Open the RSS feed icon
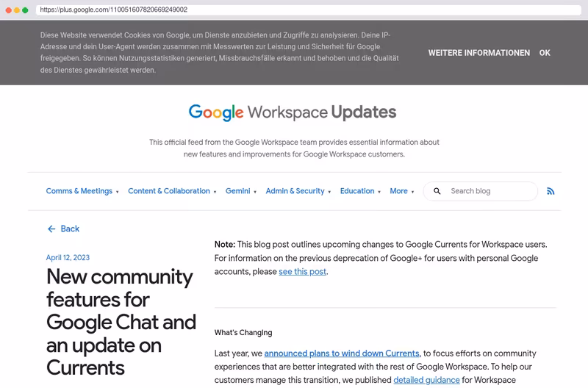 pyautogui.click(x=550, y=191)
